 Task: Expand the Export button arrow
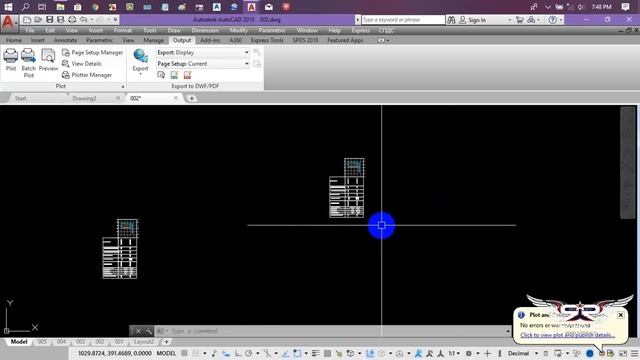[140, 74]
